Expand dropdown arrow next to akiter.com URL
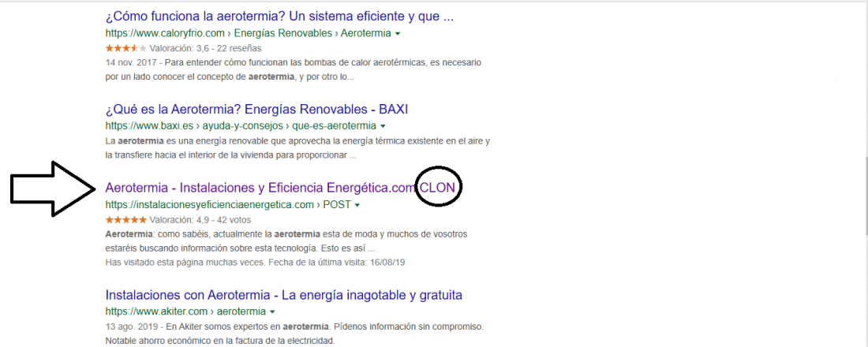Image resolution: width=868 pixels, height=347 pixels. (x=272, y=312)
